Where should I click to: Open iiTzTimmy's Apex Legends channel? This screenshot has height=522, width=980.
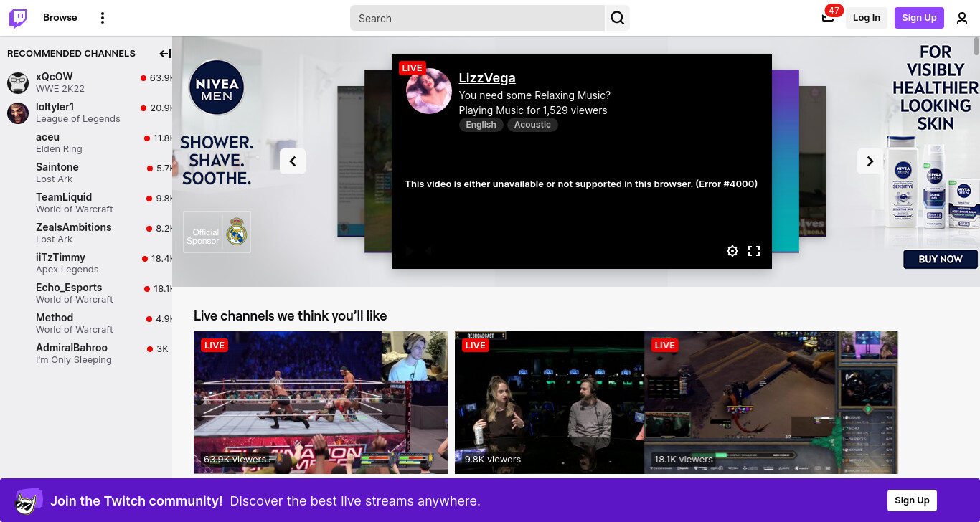tap(86, 263)
